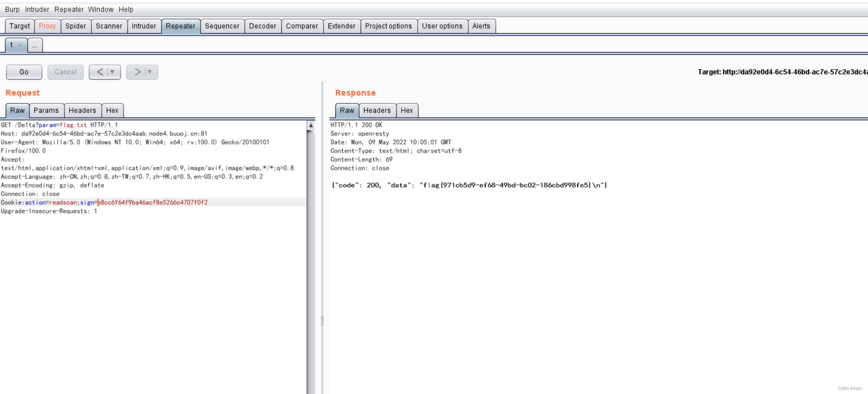Click the Accept-Encoding header line

52,186
